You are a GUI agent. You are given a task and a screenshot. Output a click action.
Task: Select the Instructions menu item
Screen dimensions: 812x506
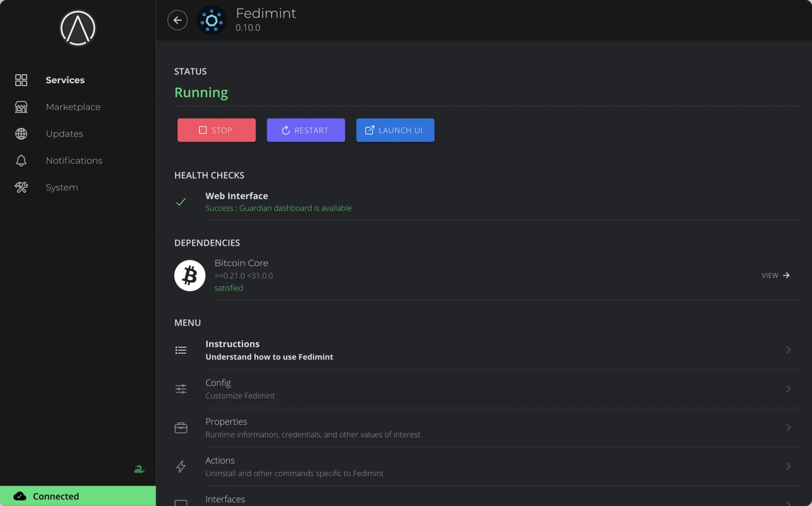[232, 344]
